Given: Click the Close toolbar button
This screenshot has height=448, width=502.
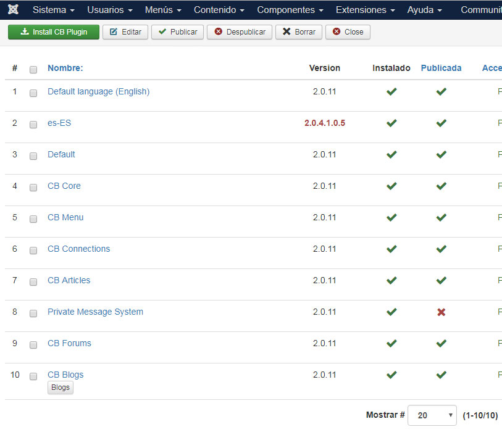Looking at the screenshot, I should [x=348, y=32].
